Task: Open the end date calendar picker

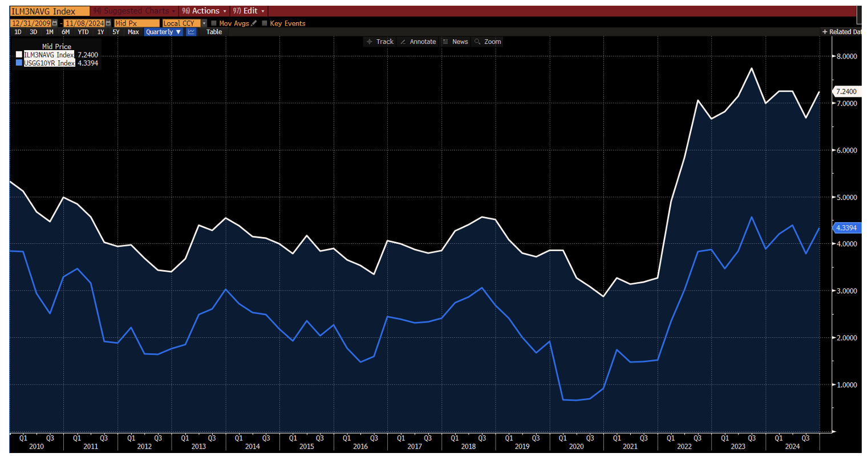Action: (x=108, y=23)
